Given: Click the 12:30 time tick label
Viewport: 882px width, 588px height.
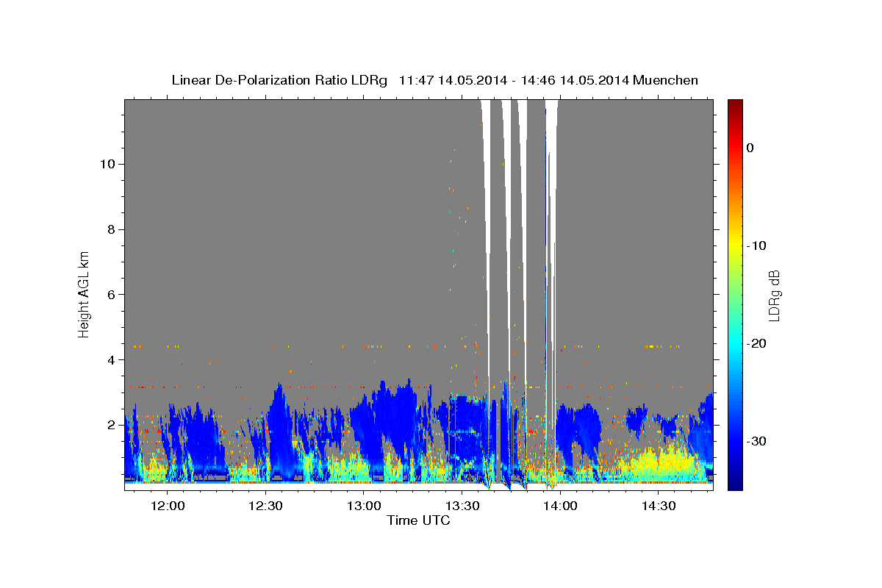Looking at the screenshot, I should [265, 506].
